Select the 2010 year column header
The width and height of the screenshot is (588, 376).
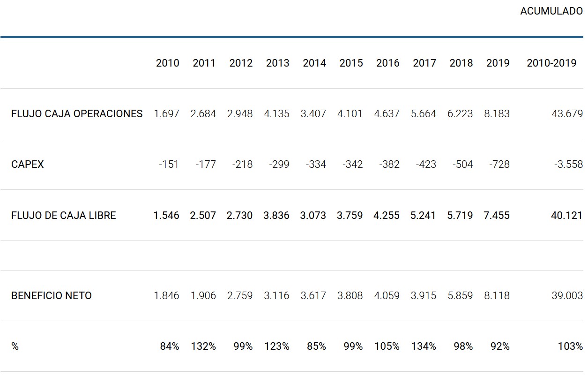coord(167,63)
